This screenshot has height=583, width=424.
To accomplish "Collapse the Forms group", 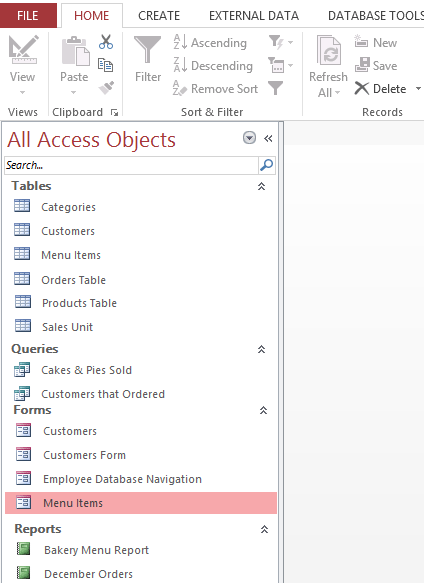I will click(263, 410).
